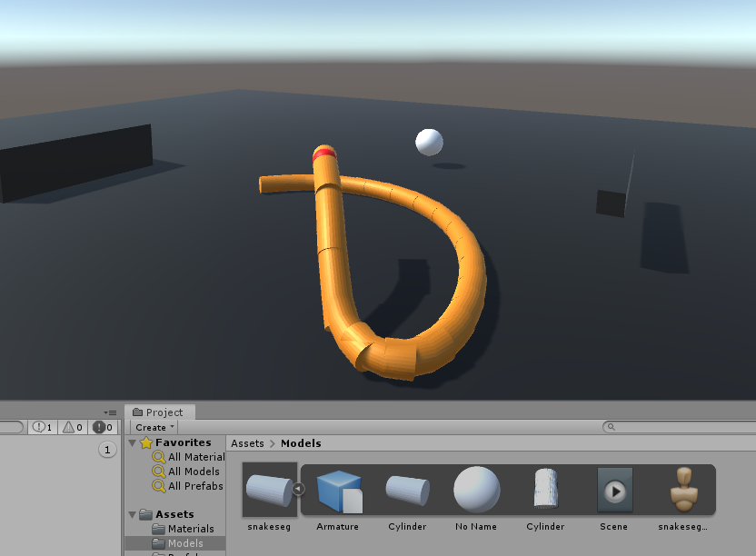This screenshot has width=756, height=556.
Task: Select the first Cylinder mesh icon
Action: pos(407,491)
